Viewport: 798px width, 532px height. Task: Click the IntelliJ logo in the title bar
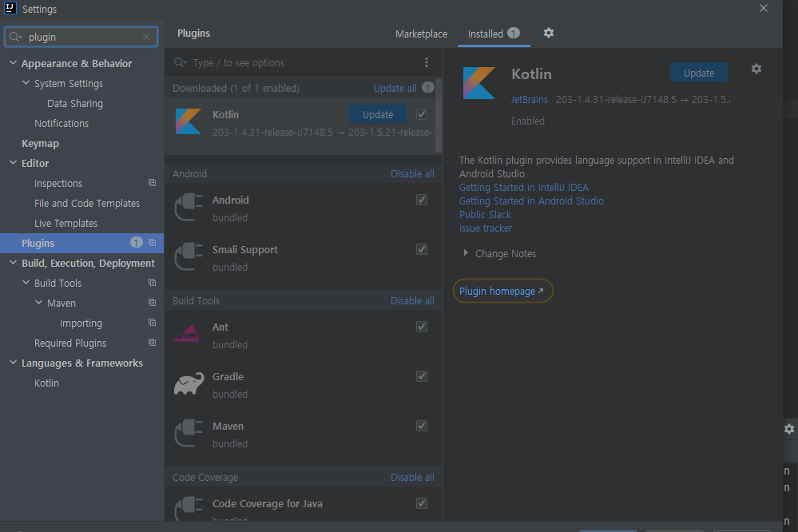click(x=10, y=8)
